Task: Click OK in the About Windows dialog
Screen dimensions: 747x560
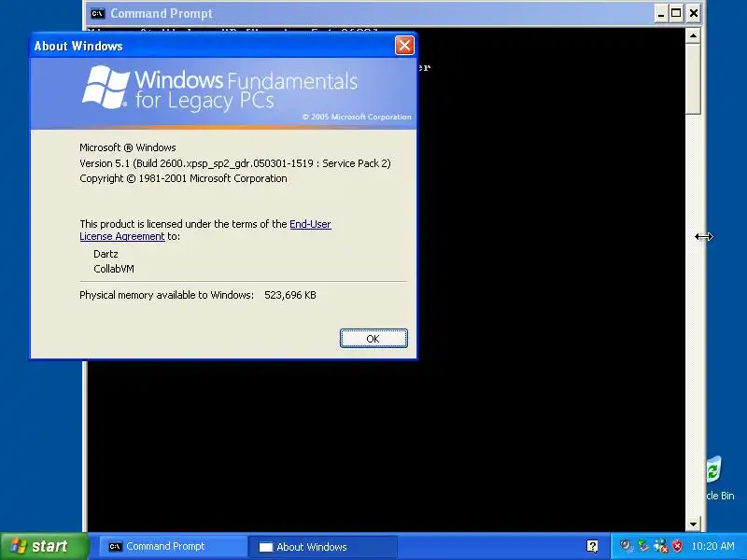Action: point(373,338)
